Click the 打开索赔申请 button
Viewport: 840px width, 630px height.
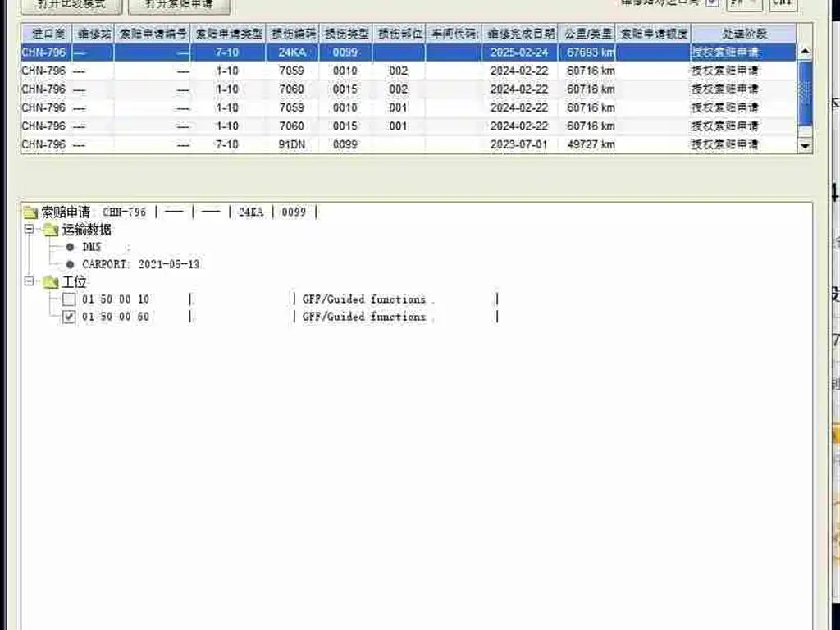pyautogui.click(x=180, y=6)
